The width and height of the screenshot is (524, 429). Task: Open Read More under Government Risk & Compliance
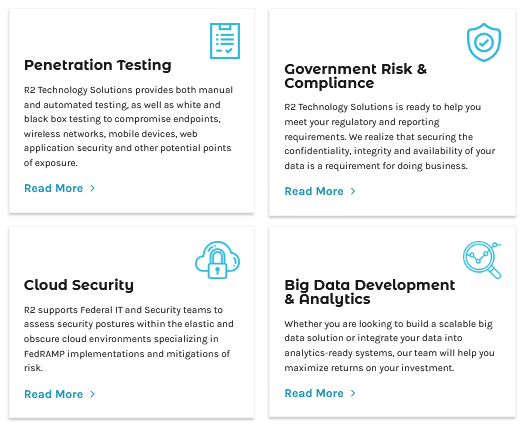coord(314,191)
